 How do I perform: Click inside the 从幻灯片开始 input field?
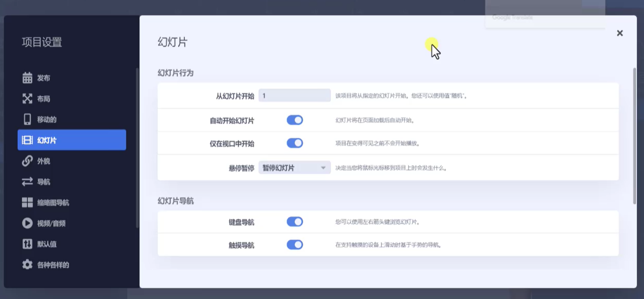coord(294,95)
